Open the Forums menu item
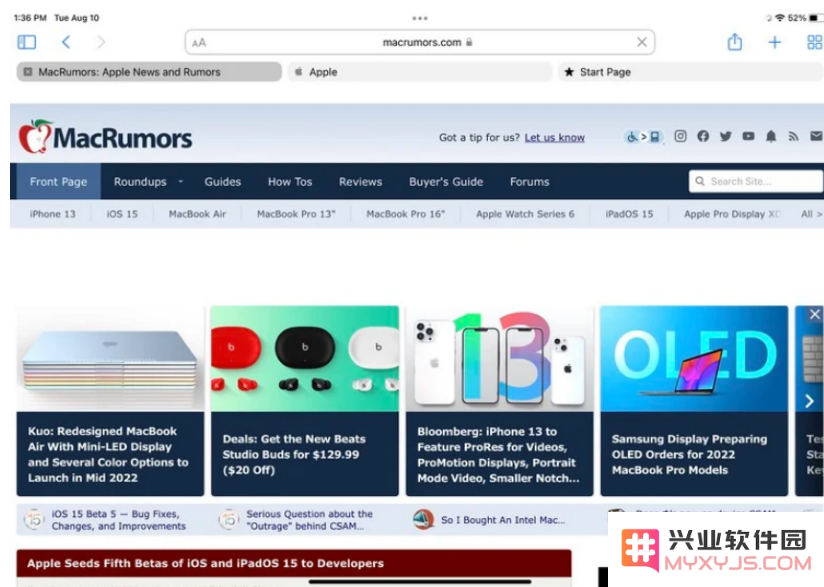Viewport: 824px width, 587px height. coord(529,182)
